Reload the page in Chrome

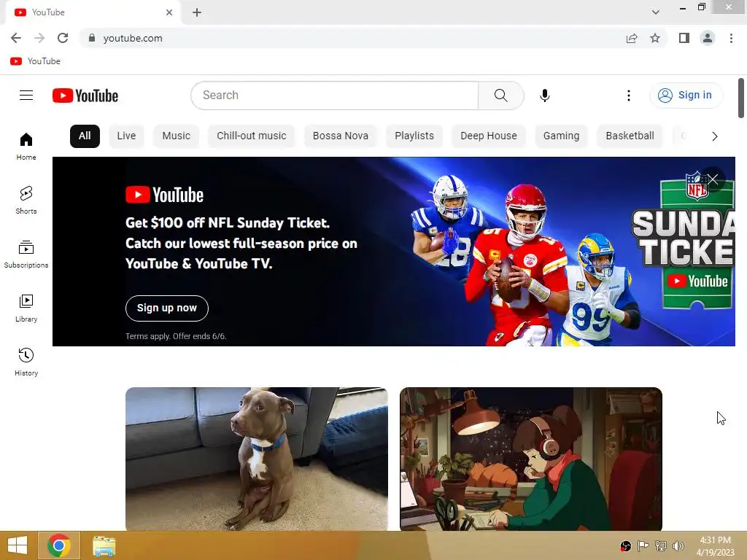click(x=63, y=38)
